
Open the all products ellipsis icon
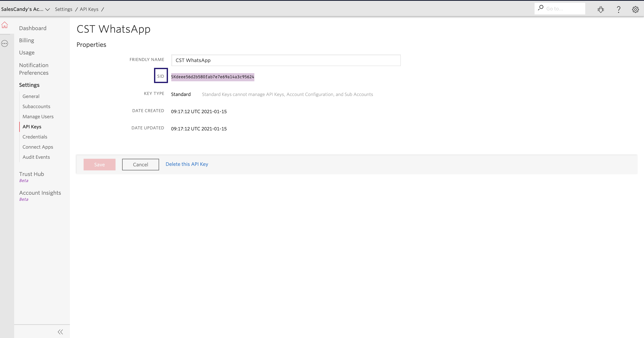tap(5, 44)
